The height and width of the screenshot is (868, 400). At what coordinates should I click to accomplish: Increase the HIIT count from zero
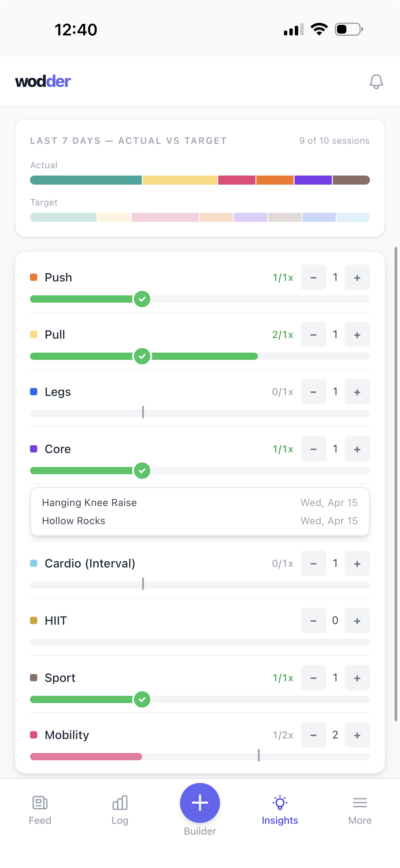coord(357,620)
